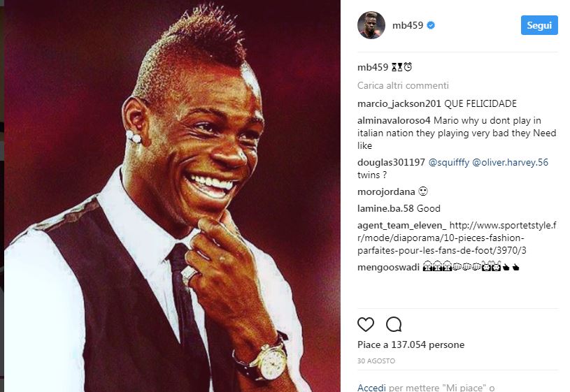The height and width of the screenshot is (392, 570).
Task: Click the Accedi login link
Action: click(x=371, y=388)
